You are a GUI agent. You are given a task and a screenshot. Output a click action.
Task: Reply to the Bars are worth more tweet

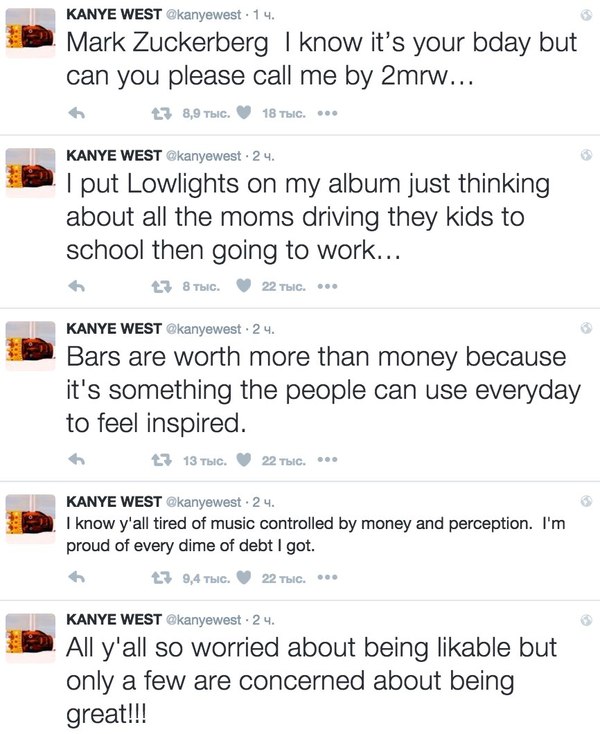(x=76, y=461)
